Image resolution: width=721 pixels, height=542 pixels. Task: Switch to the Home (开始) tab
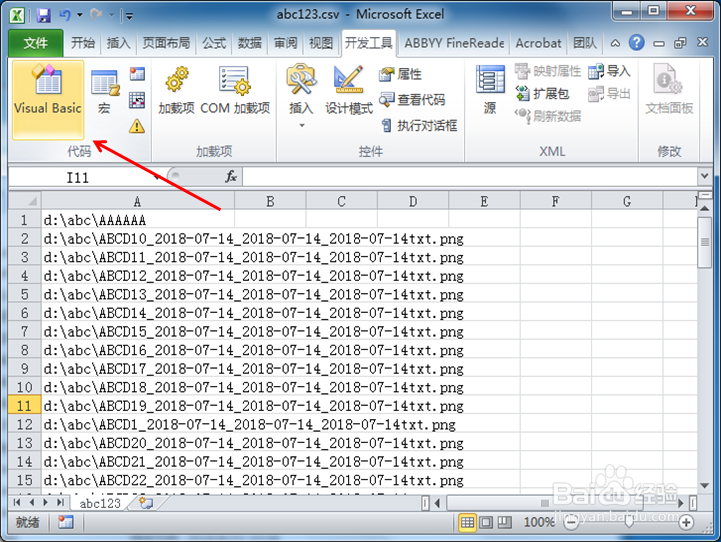[x=83, y=43]
